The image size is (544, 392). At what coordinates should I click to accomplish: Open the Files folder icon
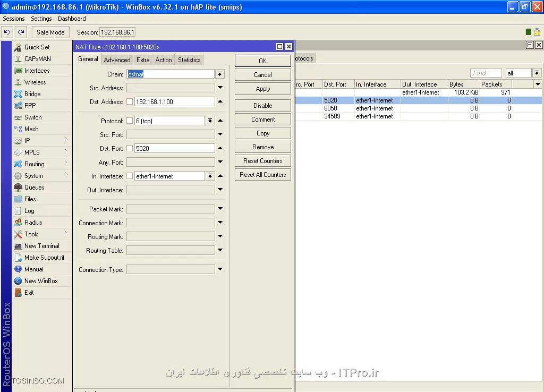coord(18,199)
